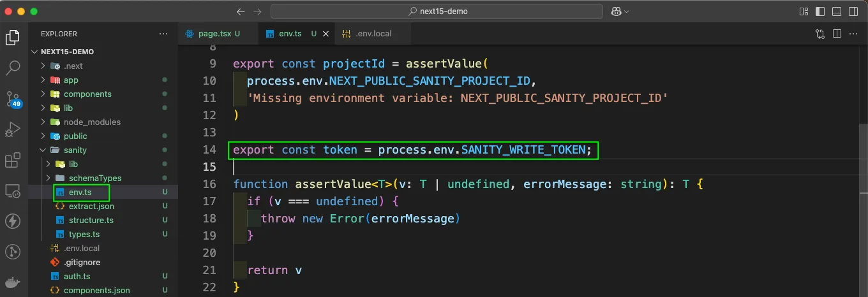The width and height of the screenshot is (868, 297).
Task: Click SANITY_WRITE_TOKEN in the code
Action: pyautogui.click(x=523, y=150)
